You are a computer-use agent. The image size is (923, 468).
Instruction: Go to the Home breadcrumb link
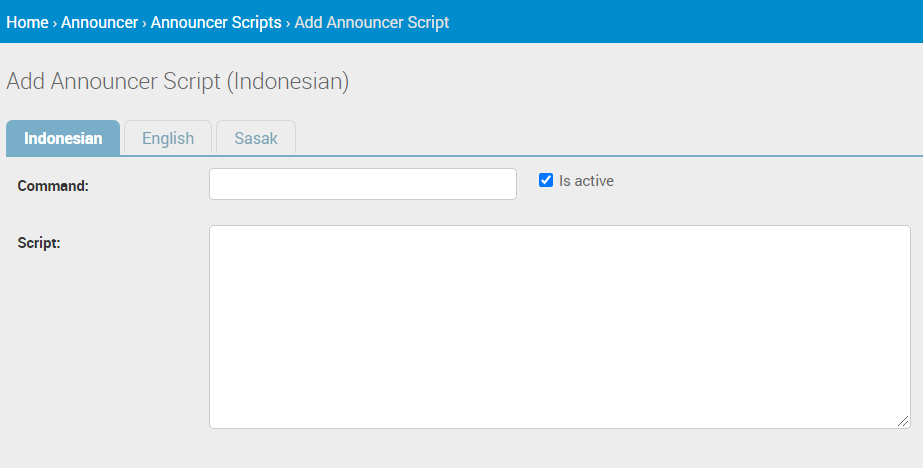pyautogui.click(x=27, y=22)
